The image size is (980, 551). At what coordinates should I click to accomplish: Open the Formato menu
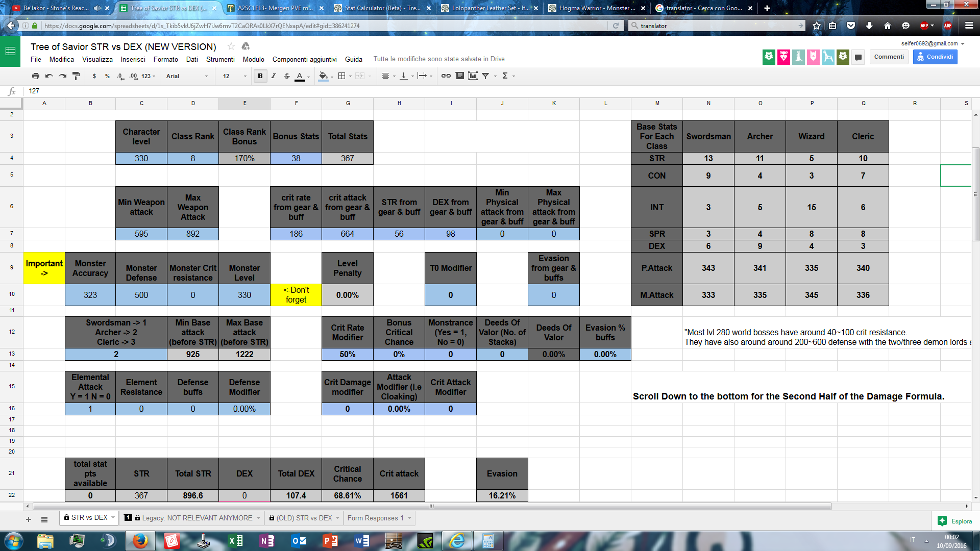coord(165,59)
